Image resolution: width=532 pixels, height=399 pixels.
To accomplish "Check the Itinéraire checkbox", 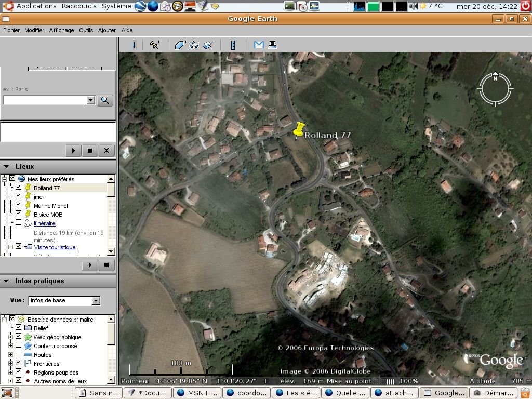I will click(x=19, y=223).
